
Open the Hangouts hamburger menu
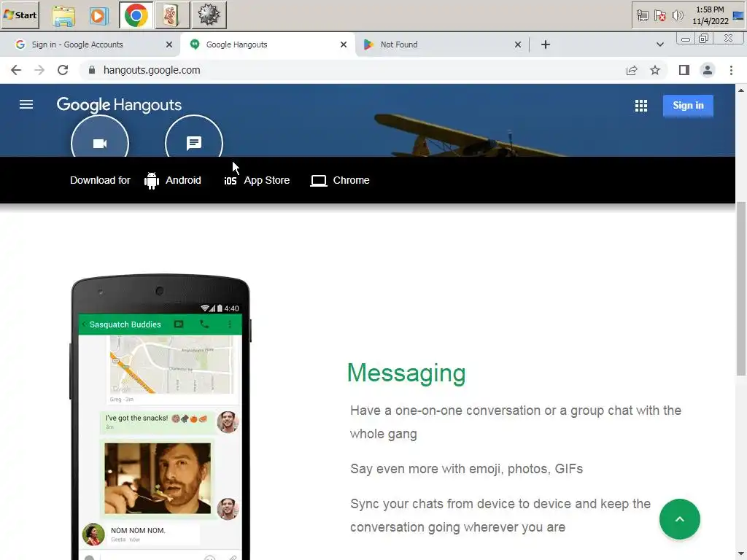26,104
